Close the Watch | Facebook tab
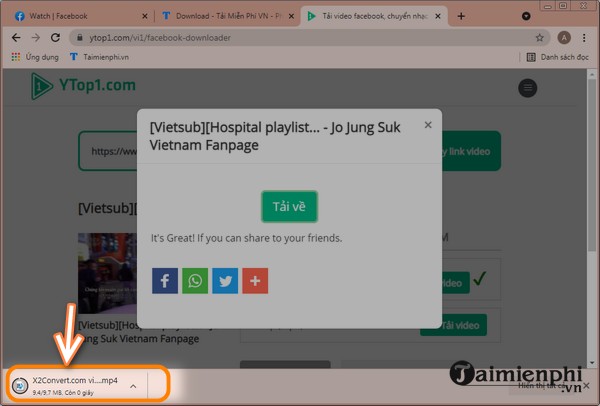 145,16
